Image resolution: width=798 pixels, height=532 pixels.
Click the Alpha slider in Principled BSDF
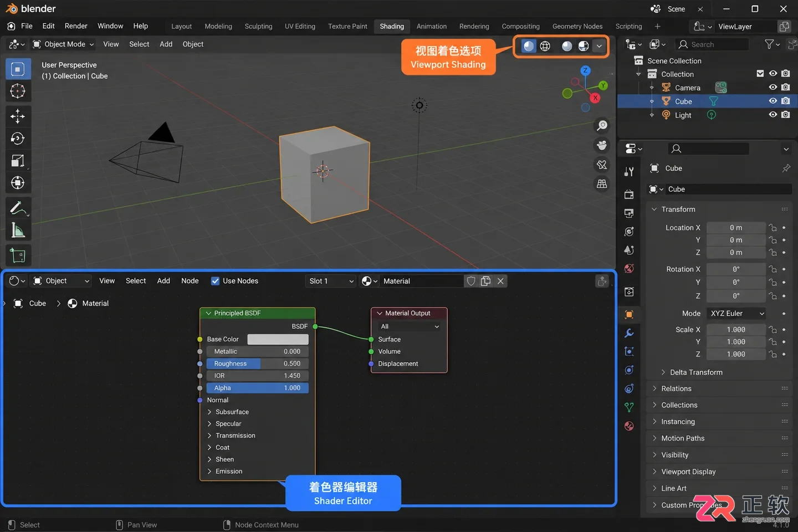pos(258,388)
